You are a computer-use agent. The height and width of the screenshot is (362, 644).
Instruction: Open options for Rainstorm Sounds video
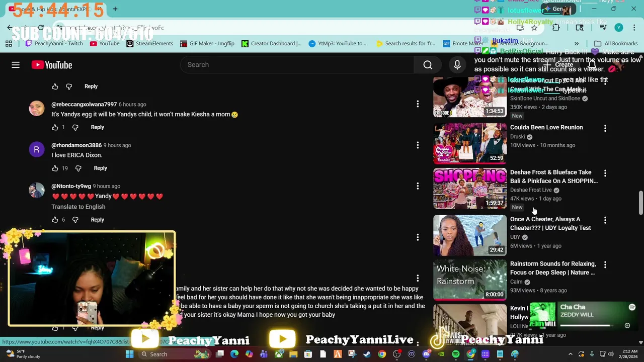[x=605, y=264]
